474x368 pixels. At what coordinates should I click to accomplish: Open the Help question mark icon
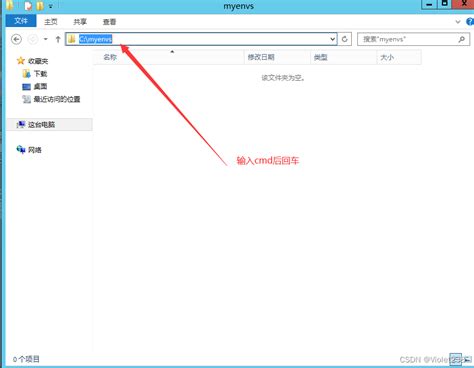coord(470,22)
